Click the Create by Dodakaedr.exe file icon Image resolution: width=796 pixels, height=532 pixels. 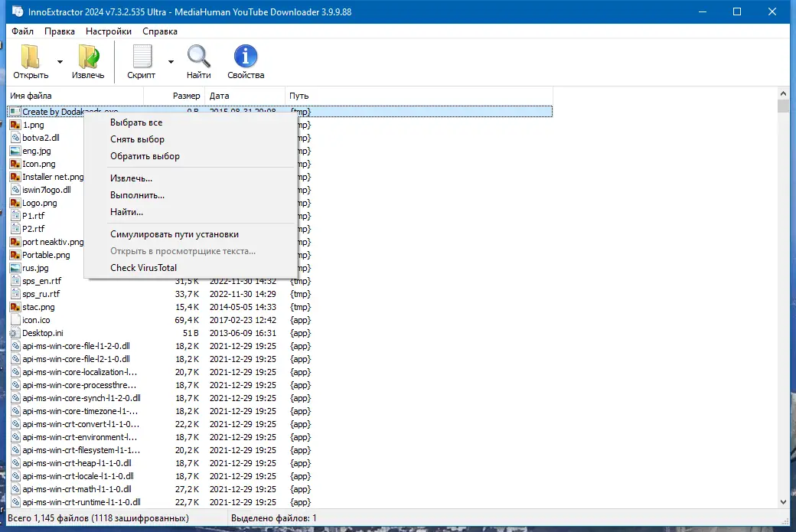coord(15,112)
